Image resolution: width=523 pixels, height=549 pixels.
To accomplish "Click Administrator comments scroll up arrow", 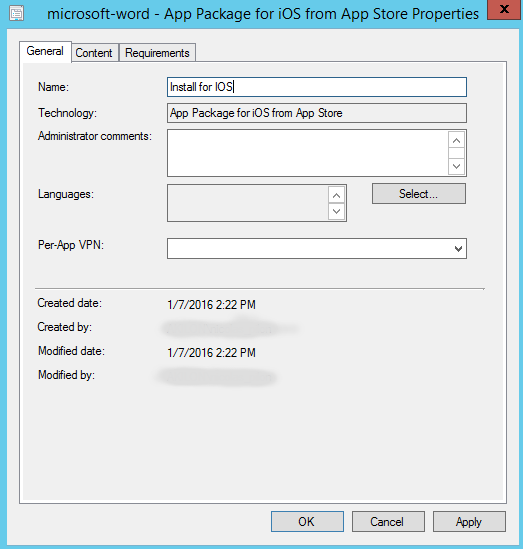I will pos(456,140).
